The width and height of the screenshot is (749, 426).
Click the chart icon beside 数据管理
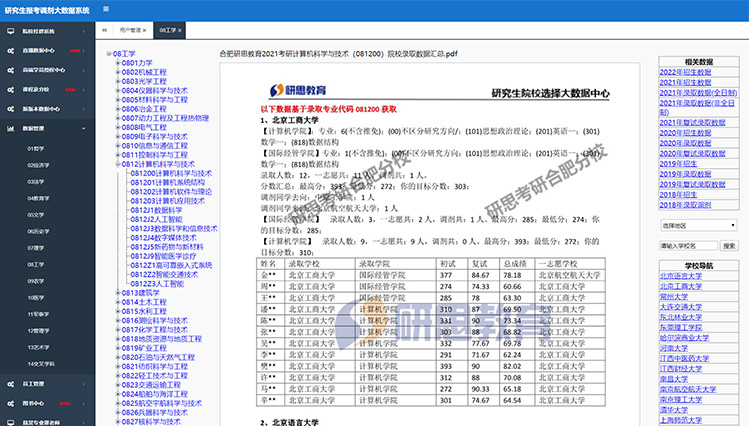[x=11, y=128]
